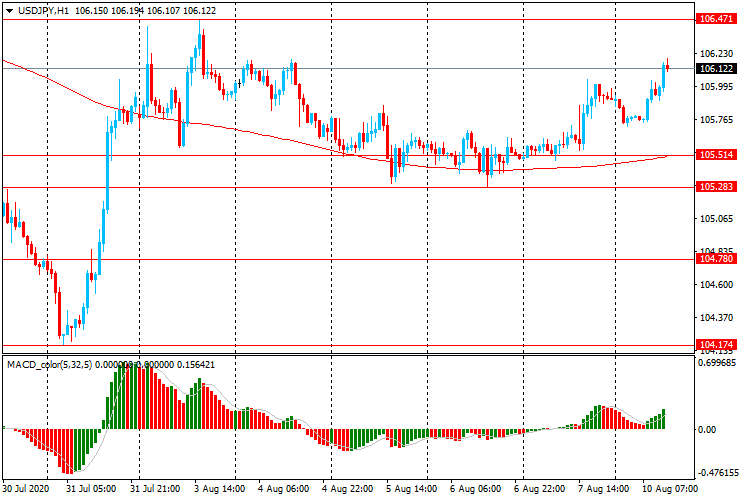Open the chart dropdown arrow beside USDJPY,H1
740x500 pixels.
click(x=9, y=11)
